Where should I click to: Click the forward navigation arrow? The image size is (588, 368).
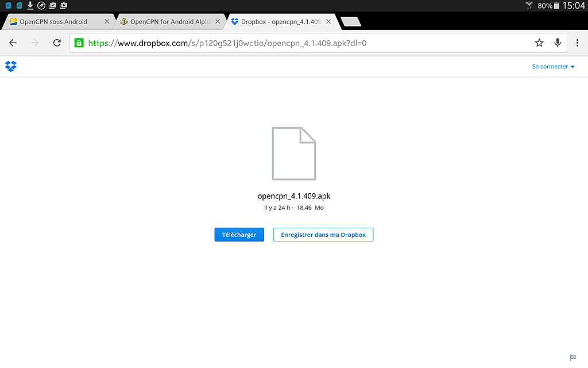[35, 43]
